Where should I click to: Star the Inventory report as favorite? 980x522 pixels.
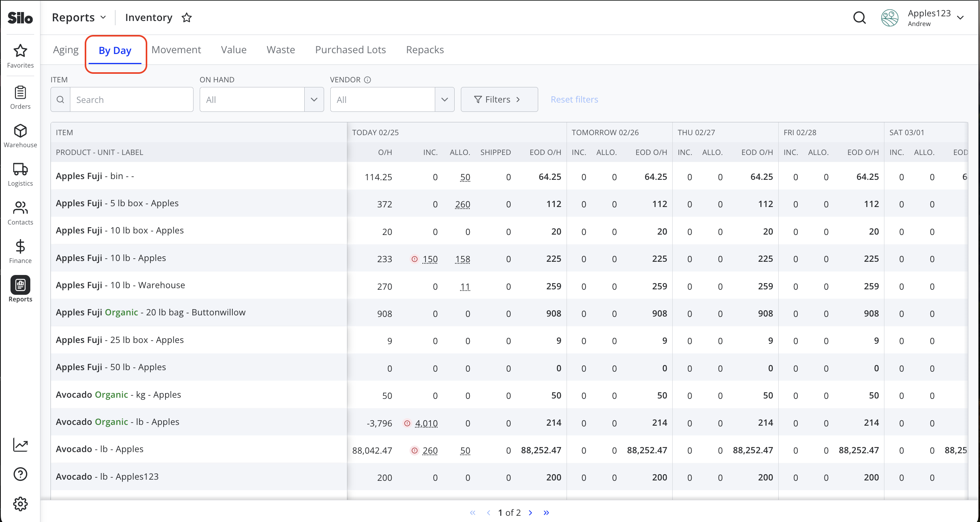click(187, 17)
